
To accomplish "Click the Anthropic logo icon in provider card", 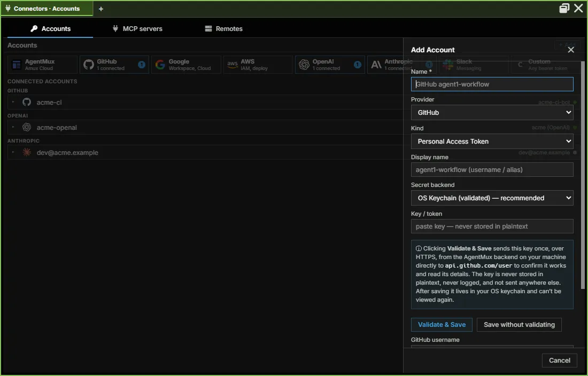I will [x=376, y=65].
